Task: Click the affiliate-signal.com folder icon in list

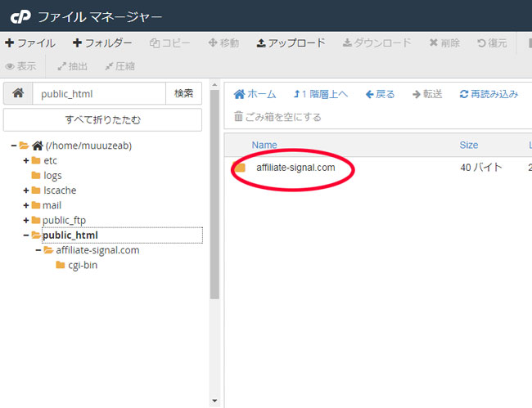Action: [240, 168]
